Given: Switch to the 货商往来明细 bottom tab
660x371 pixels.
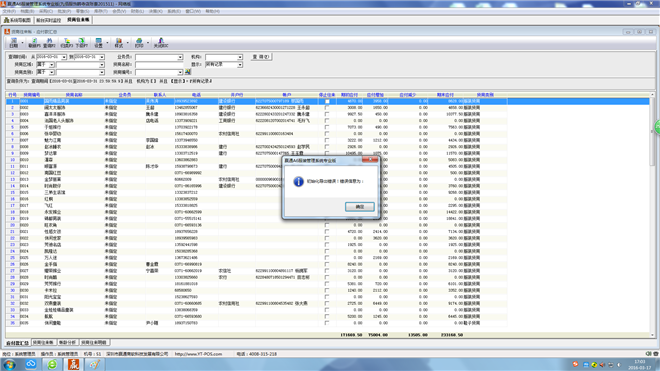Looking at the screenshot, I should pos(94,343).
